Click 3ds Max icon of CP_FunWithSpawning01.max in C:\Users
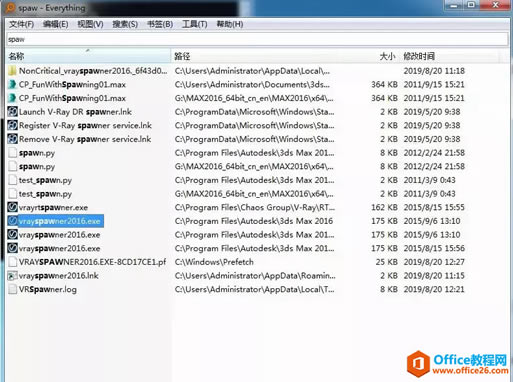The height and width of the screenshot is (382, 513). tap(12, 84)
